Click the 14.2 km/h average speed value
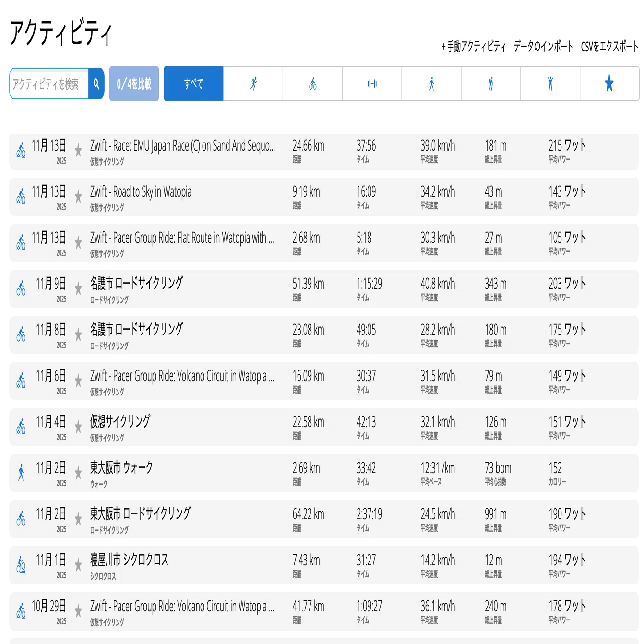Image resolution: width=644 pixels, height=644 pixels. tap(438, 561)
